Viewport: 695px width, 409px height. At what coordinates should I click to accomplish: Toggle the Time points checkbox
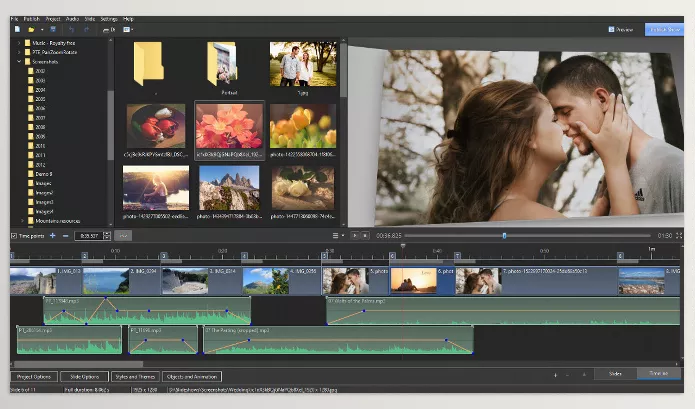point(14,236)
